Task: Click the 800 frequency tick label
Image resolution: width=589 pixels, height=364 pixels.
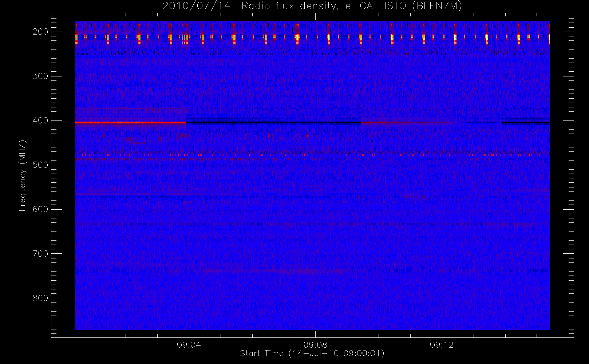Action: (x=40, y=298)
